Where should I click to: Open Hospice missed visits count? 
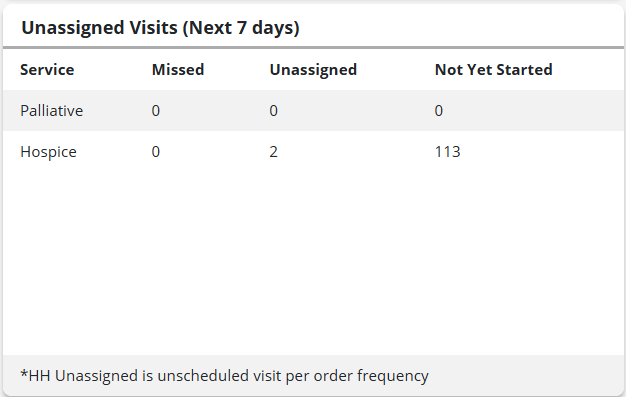[156, 152]
